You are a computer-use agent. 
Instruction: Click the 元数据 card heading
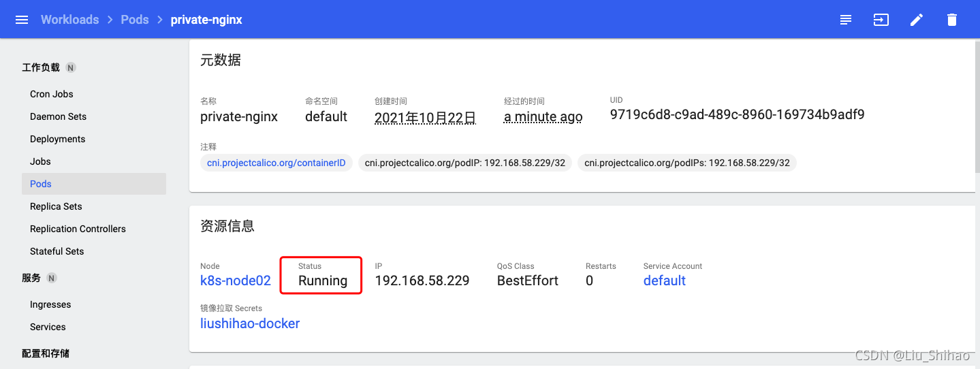pyautogui.click(x=221, y=60)
